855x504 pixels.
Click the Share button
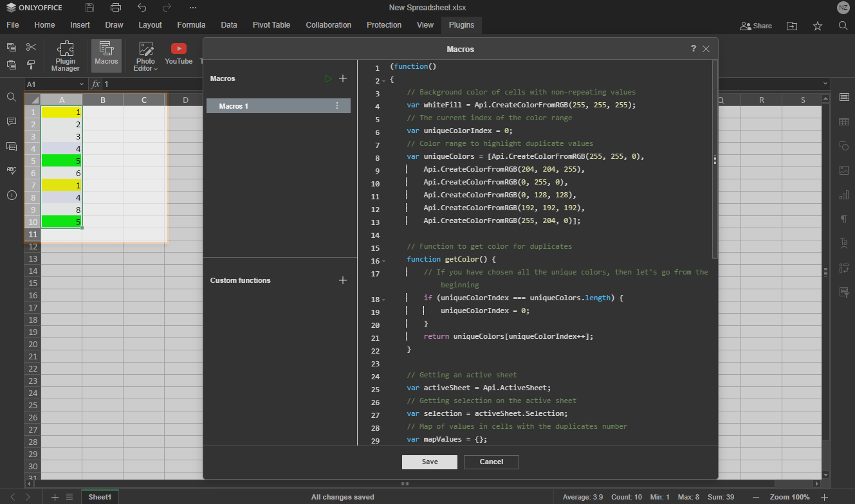756,26
